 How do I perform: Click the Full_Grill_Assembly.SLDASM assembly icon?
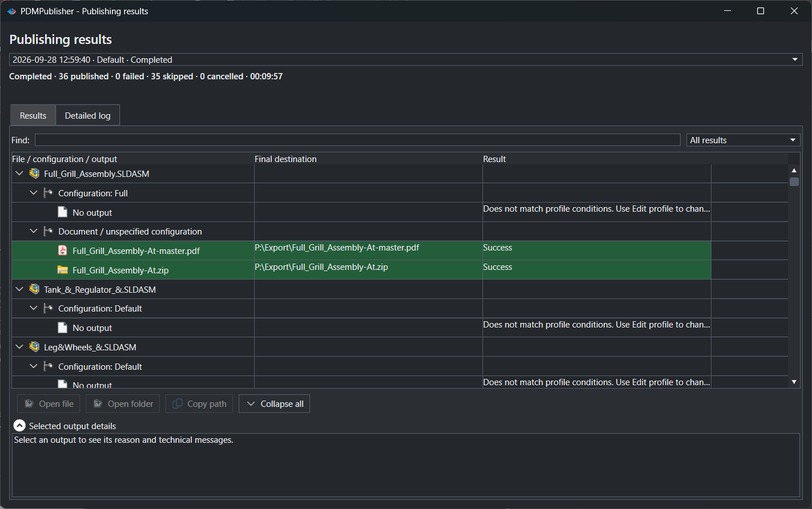(34, 173)
